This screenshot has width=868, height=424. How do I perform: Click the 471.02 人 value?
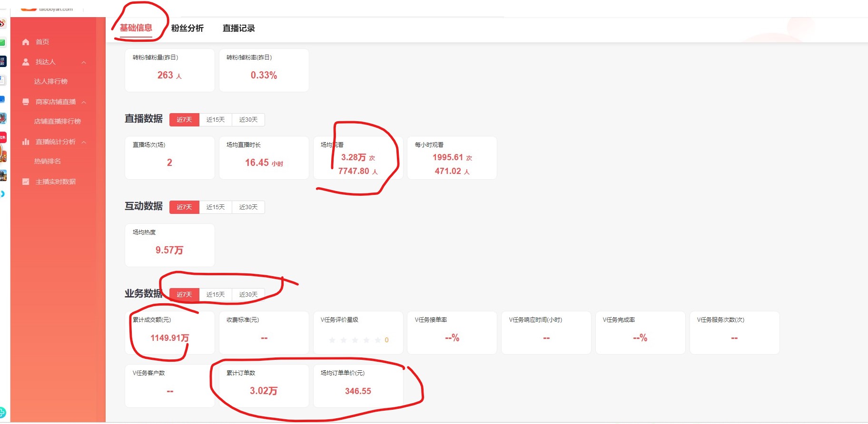coord(452,171)
